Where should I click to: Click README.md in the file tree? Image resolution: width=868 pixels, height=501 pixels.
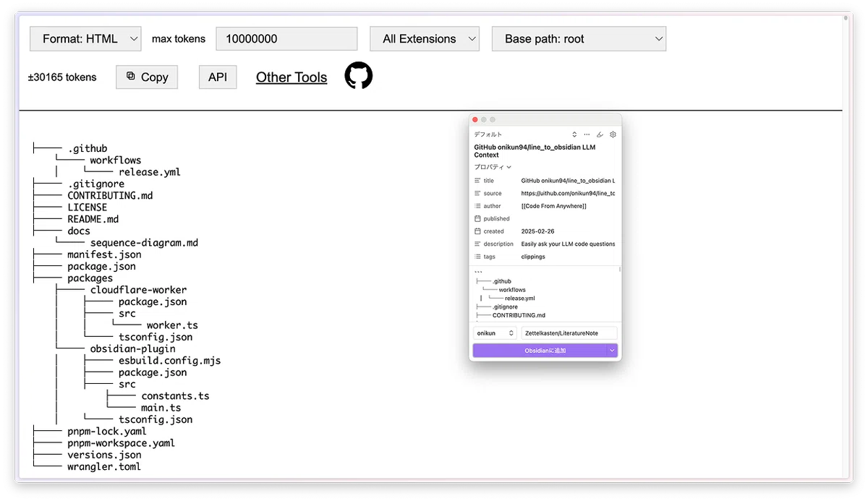(x=93, y=219)
